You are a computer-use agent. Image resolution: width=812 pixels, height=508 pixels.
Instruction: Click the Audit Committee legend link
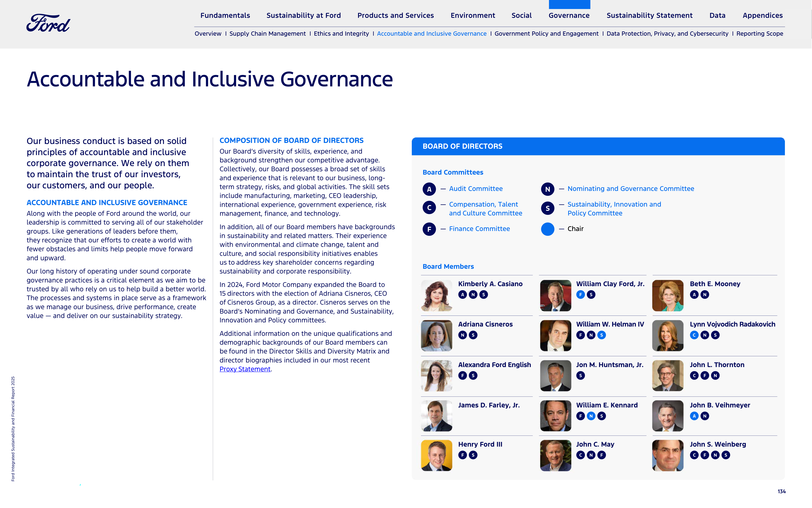coord(476,189)
